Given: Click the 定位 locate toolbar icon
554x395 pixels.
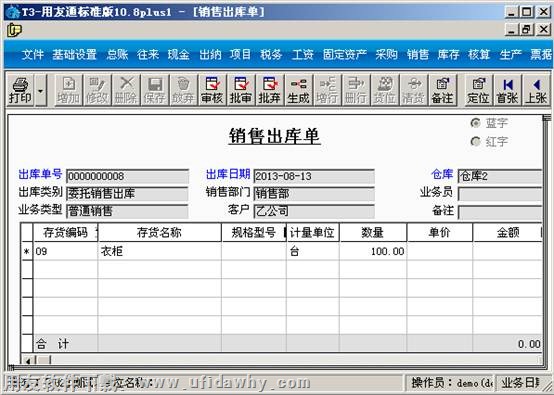Looking at the screenshot, I should pos(478,90).
